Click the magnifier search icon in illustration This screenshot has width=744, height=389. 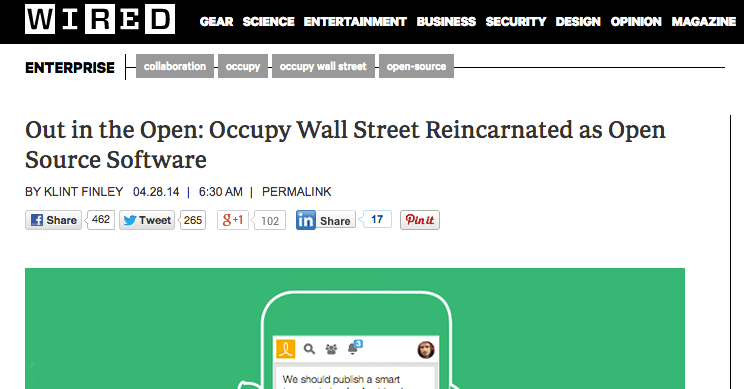[x=309, y=349]
